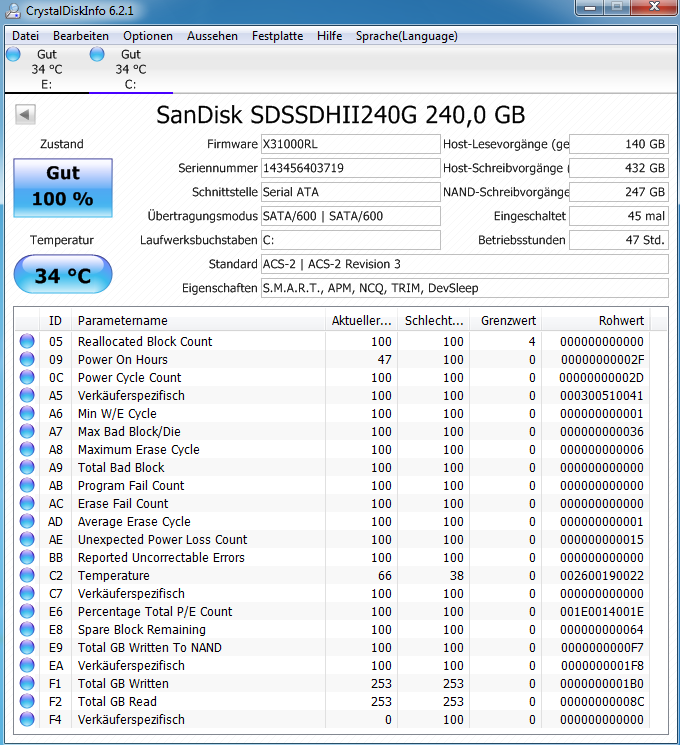This screenshot has height=745, width=680.
Task: Click status icon of row C7
Action: pos(27,593)
